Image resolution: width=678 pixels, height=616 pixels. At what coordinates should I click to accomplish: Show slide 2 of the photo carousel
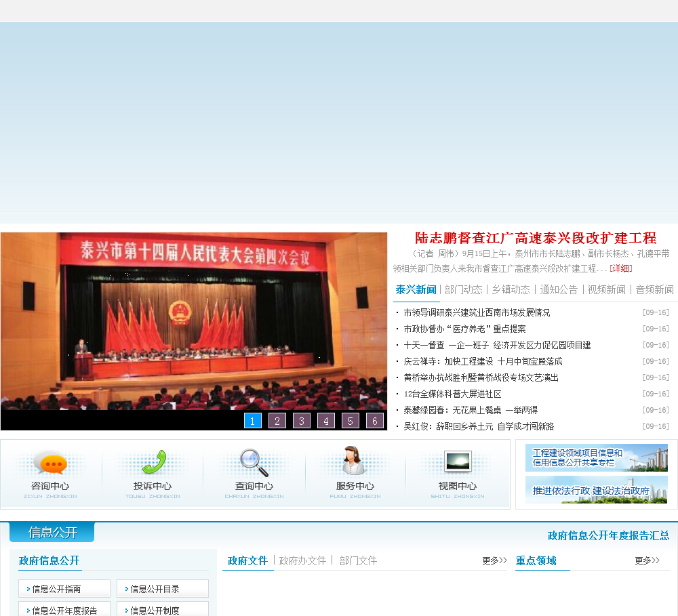pyautogui.click(x=277, y=421)
